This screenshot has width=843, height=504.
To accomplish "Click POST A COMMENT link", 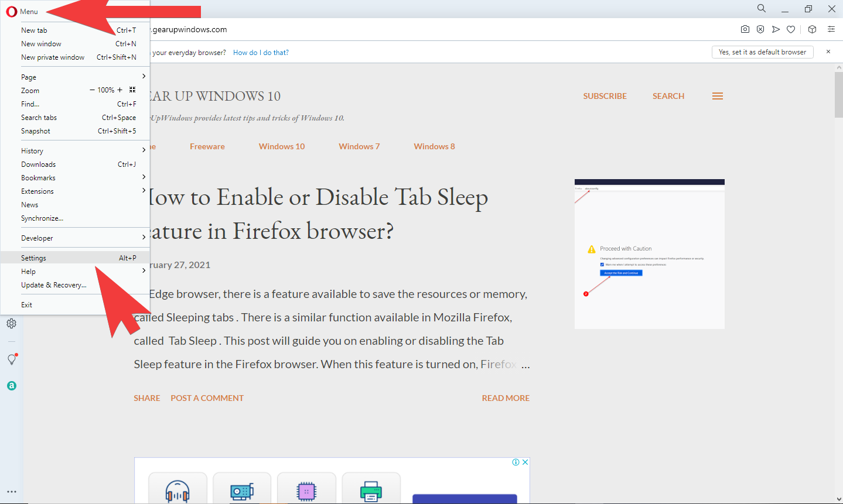I will coord(207,398).
